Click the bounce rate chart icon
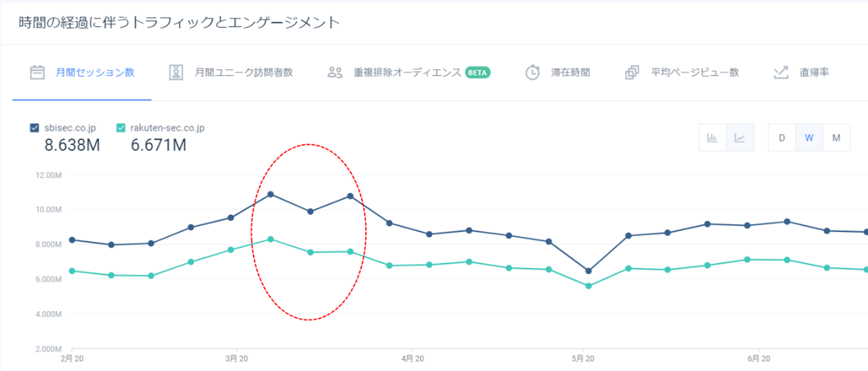Image resolution: width=868 pixels, height=371 pixels. [x=781, y=72]
